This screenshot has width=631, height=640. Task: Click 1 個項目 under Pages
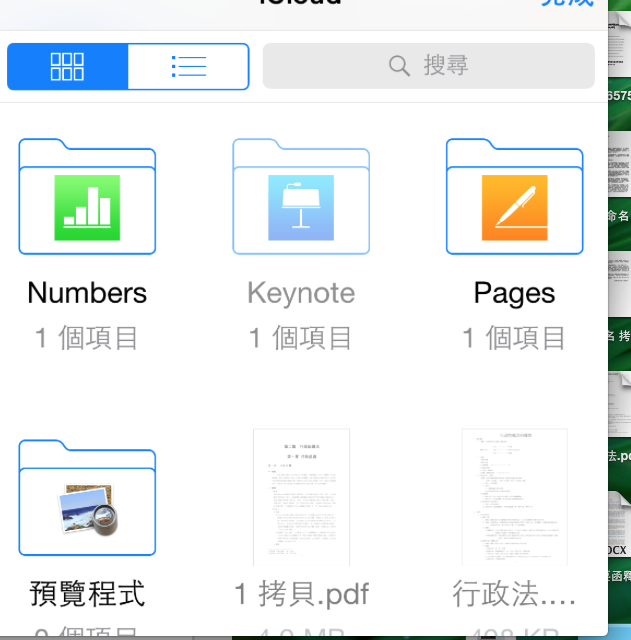[x=514, y=338]
